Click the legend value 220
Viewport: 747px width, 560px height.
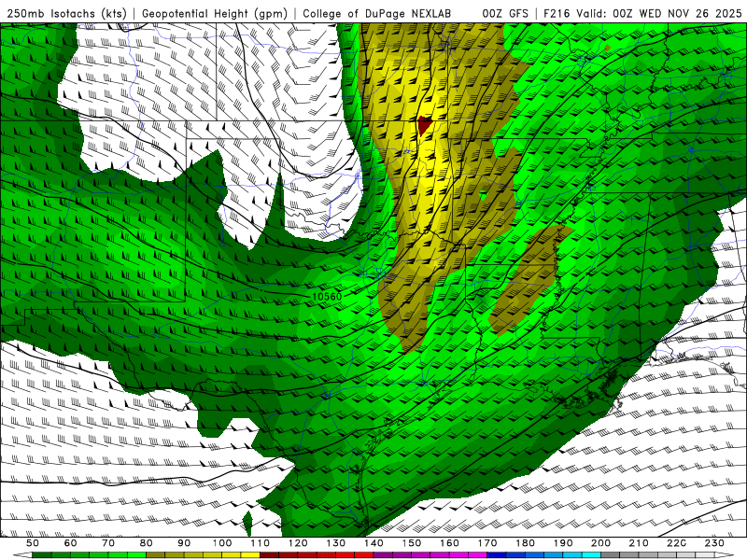click(x=676, y=543)
